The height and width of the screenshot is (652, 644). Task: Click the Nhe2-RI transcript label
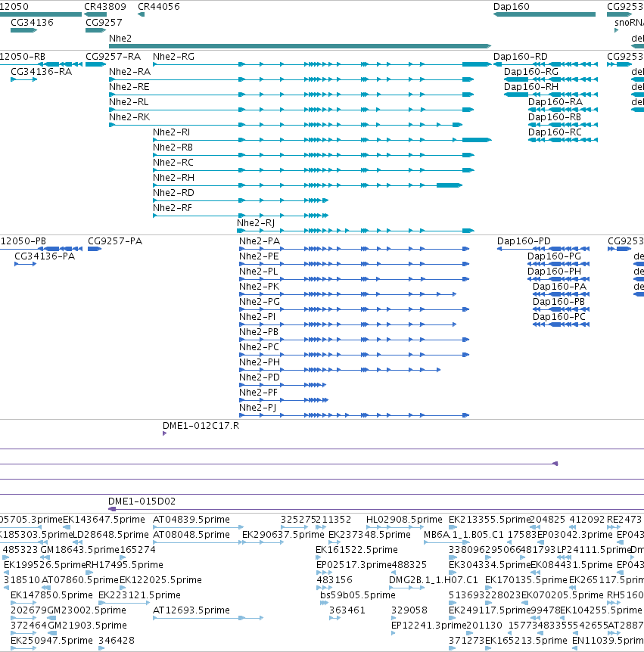pyautogui.click(x=171, y=132)
